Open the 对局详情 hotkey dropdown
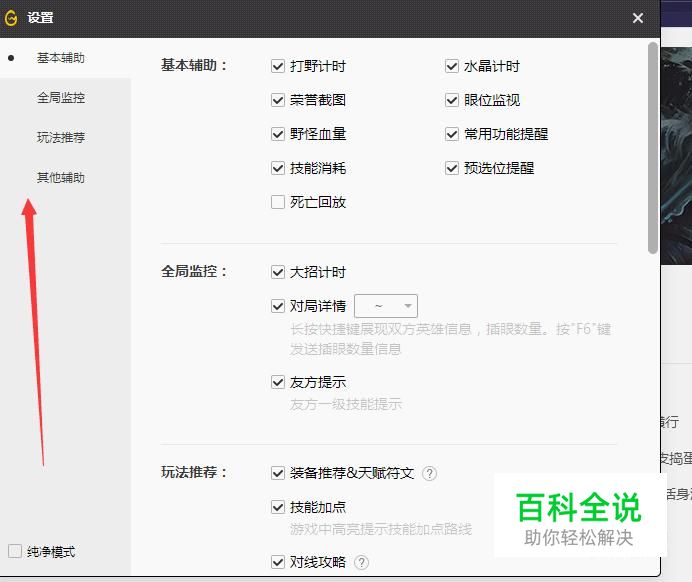 coord(386,306)
